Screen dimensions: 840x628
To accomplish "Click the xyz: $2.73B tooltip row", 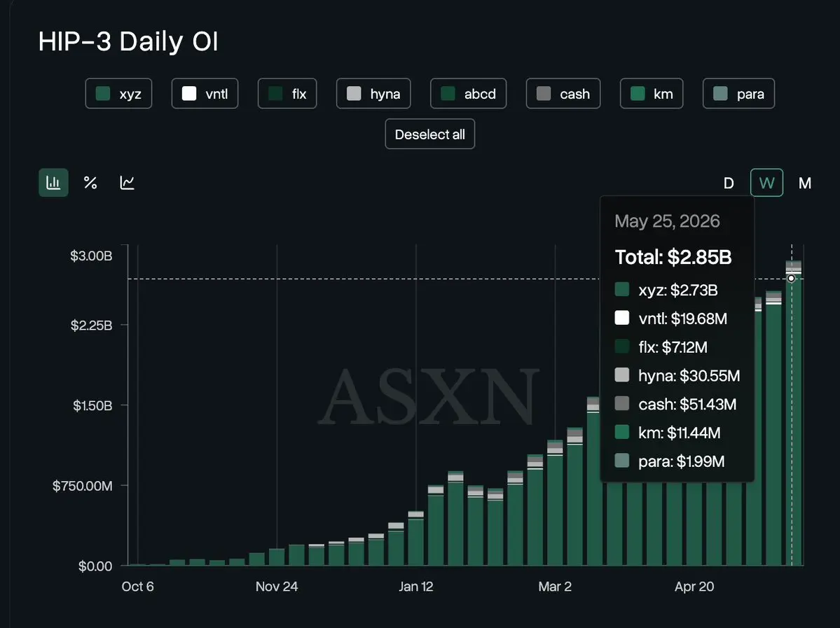I will (x=666, y=290).
